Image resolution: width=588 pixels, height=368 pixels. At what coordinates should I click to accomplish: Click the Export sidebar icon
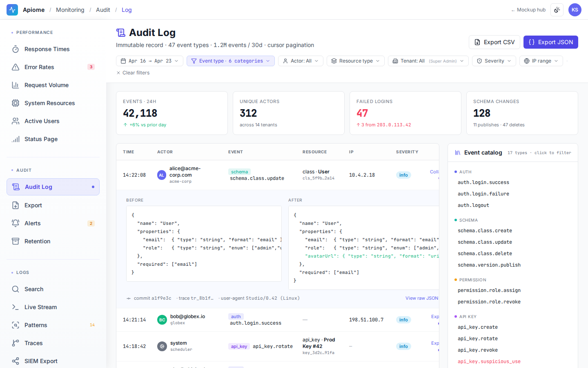click(16, 205)
